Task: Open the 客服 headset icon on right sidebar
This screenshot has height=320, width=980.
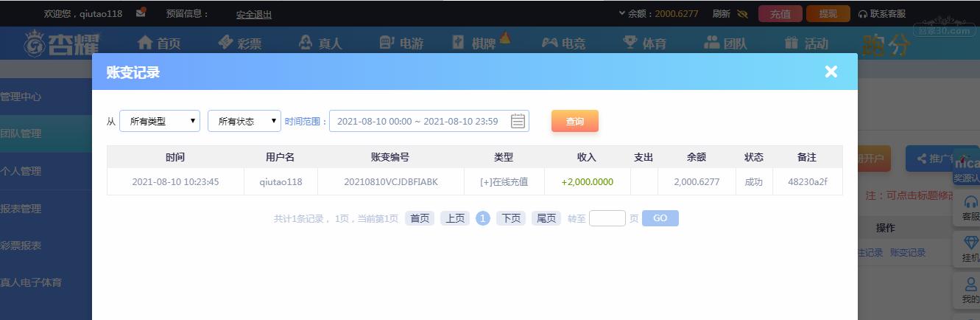Action: (970, 202)
